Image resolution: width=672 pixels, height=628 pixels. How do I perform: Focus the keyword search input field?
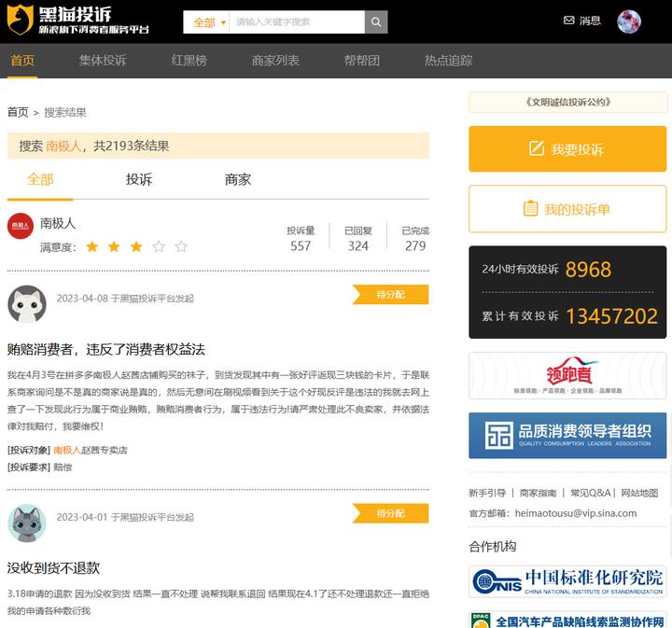pyautogui.click(x=297, y=21)
